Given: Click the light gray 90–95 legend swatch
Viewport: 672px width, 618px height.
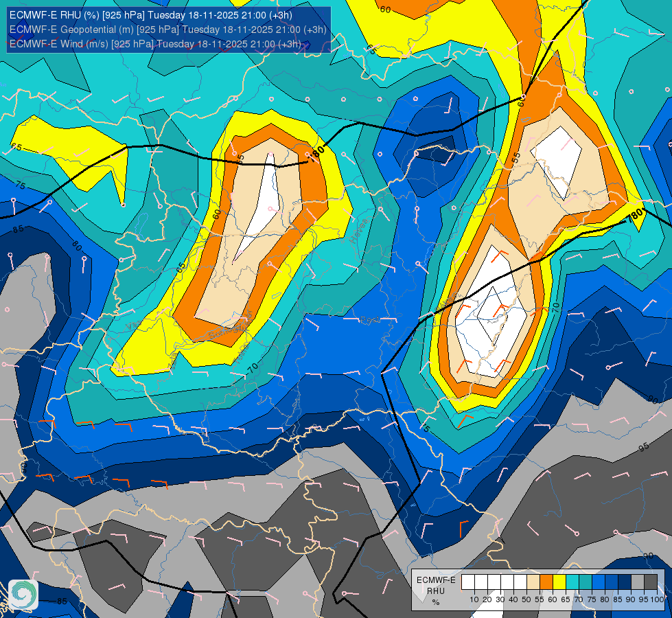Looking at the screenshot, I should tap(638, 582).
